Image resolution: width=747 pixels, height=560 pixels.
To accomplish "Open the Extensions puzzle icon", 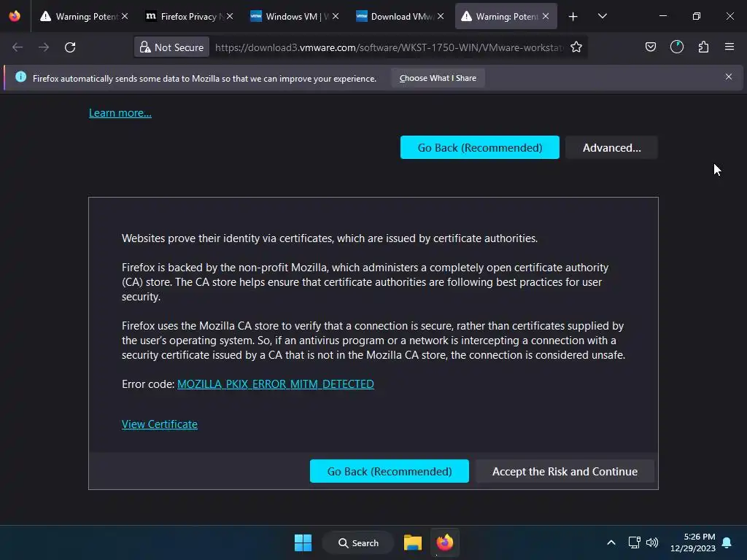I will [703, 47].
